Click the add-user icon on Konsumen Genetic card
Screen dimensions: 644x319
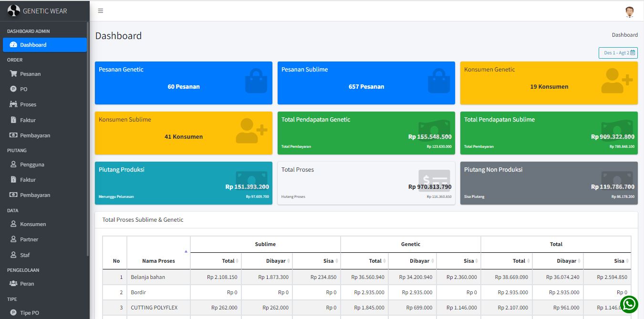click(x=616, y=81)
